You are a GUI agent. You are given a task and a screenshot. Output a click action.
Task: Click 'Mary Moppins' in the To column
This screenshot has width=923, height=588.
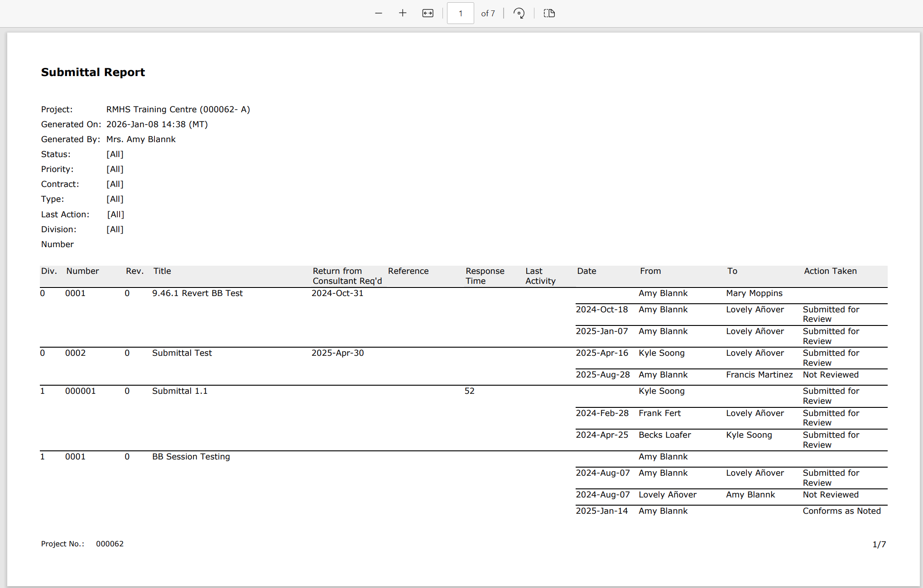[754, 293]
